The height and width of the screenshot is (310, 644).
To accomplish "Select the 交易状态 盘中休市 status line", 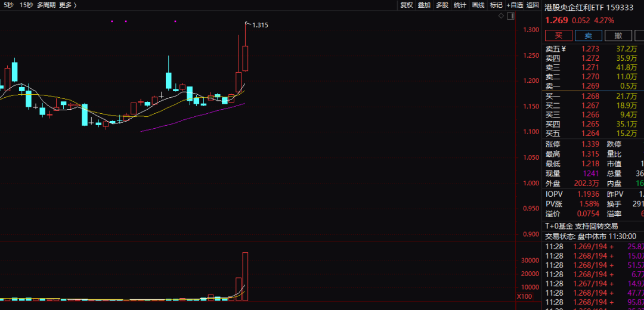I will 590,237.
